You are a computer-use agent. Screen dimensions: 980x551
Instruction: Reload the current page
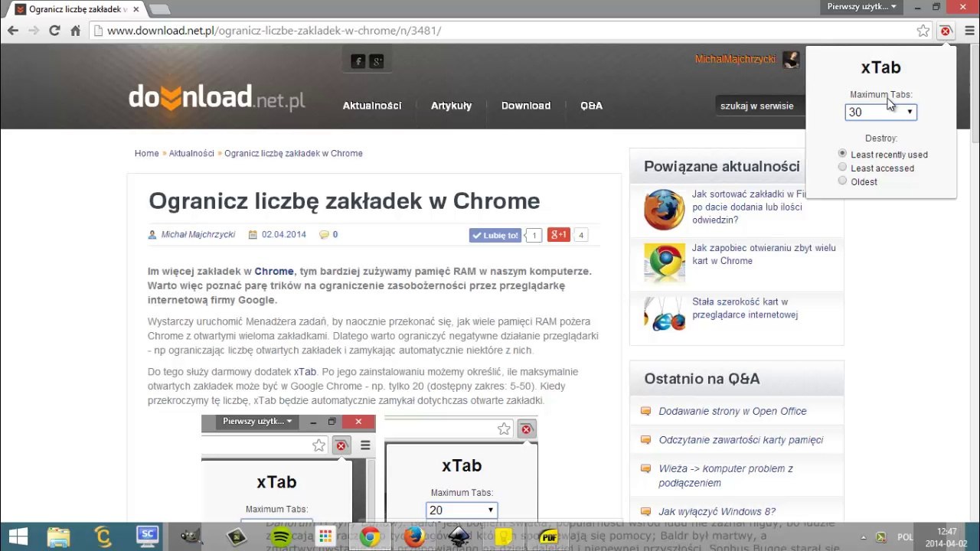[x=54, y=31]
